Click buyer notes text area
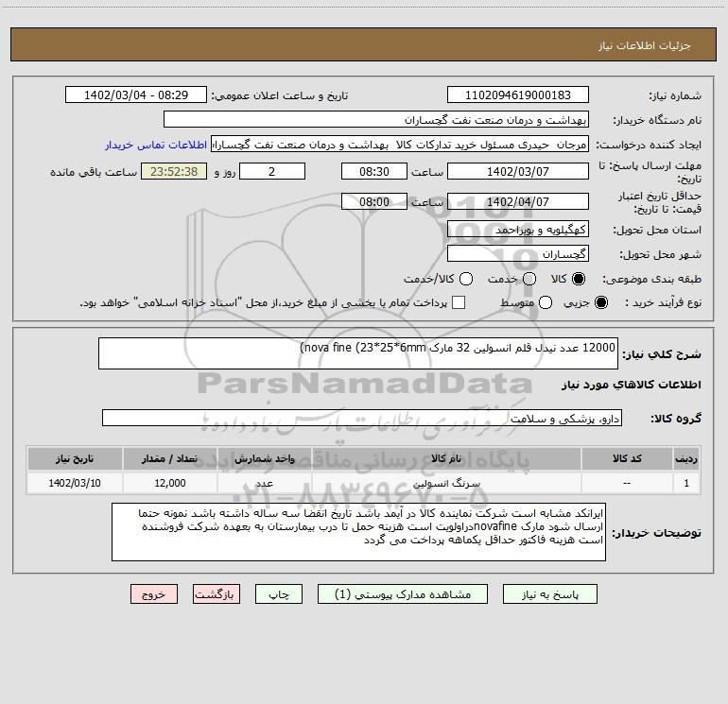 [358, 532]
